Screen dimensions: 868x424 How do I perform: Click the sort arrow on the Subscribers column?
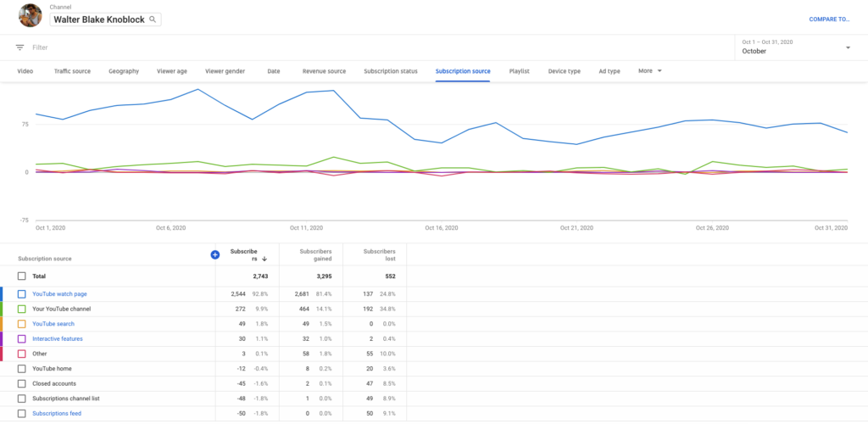[x=264, y=259]
